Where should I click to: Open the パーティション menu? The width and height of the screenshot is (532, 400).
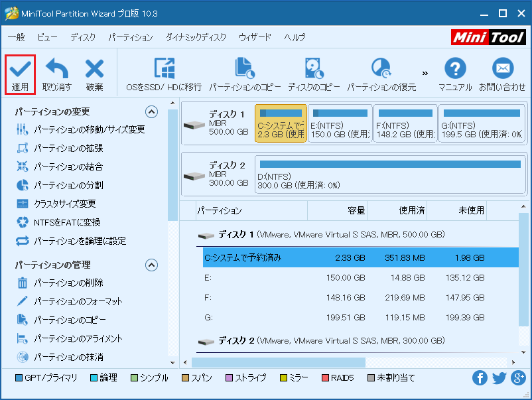pos(131,37)
